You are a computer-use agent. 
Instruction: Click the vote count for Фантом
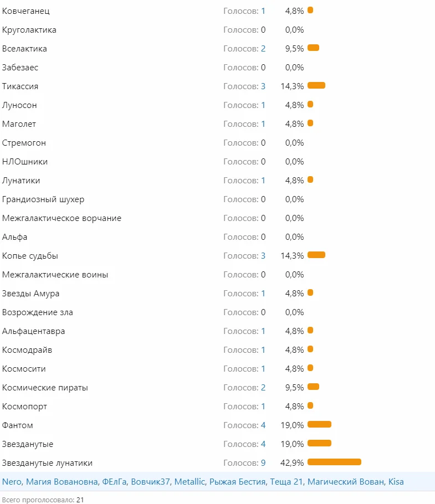263,425
